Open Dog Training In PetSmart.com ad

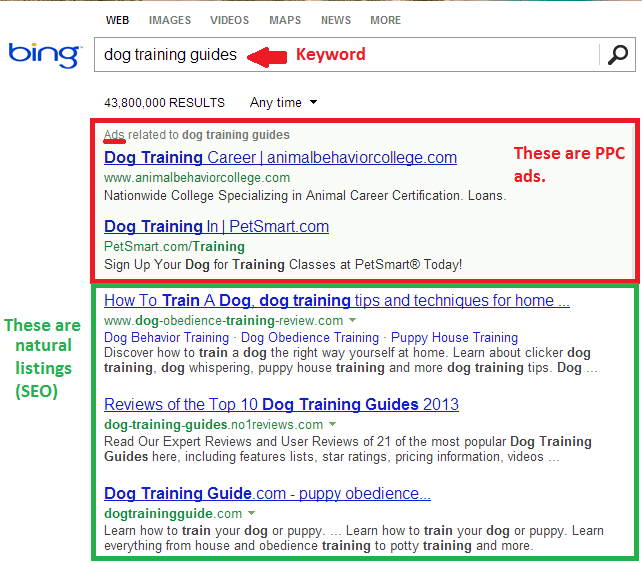tap(217, 226)
